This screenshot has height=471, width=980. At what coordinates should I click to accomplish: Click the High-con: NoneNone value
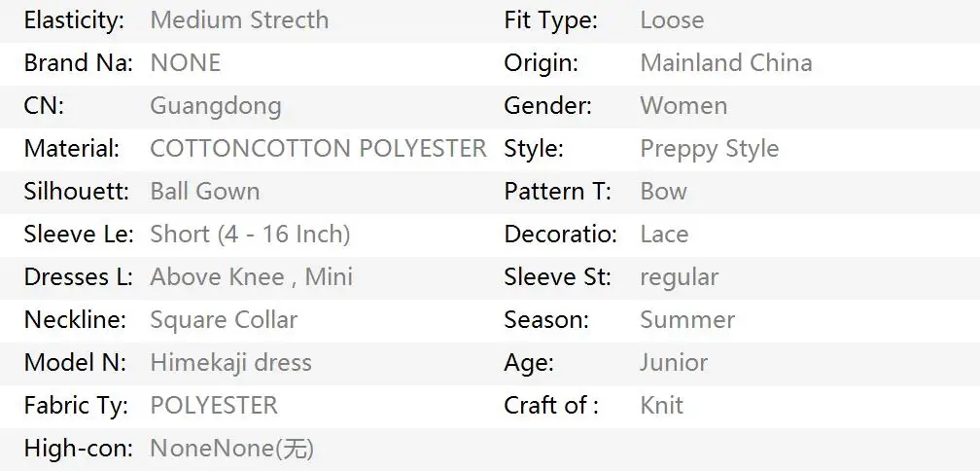(x=231, y=448)
